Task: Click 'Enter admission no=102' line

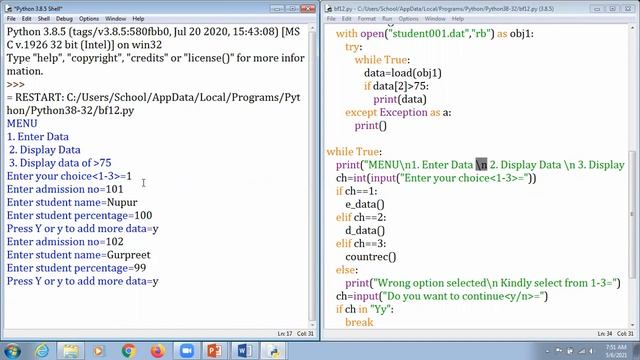Action: click(65, 242)
